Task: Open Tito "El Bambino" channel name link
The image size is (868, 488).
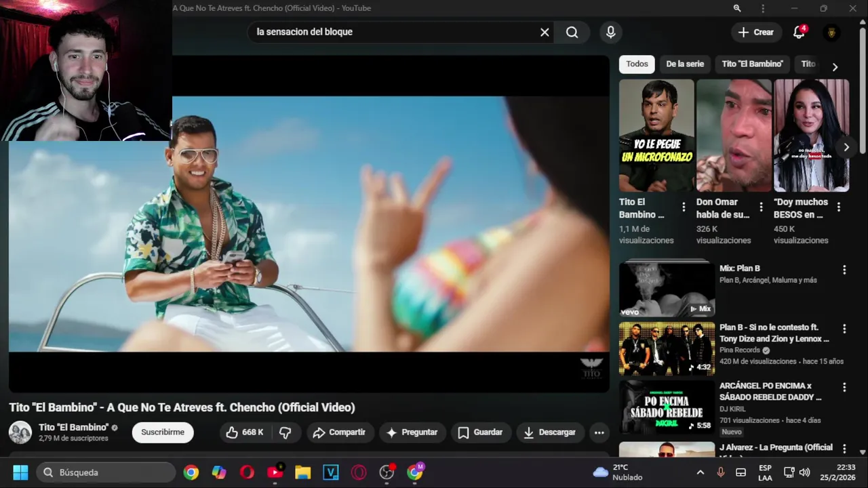Action: click(74, 428)
